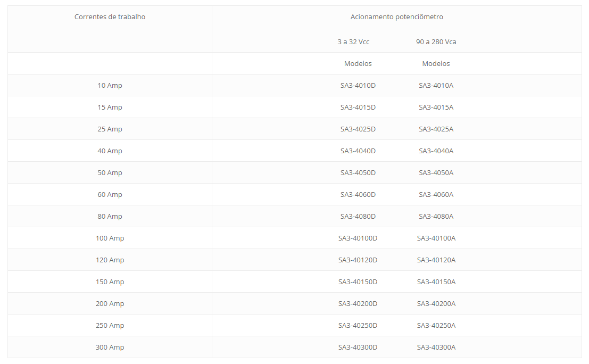
Task: Click model SA3-4025D
Action: pyautogui.click(x=358, y=129)
